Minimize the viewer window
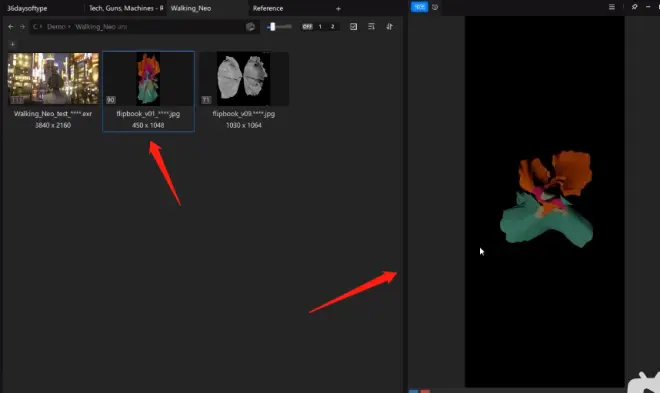The image size is (660, 393). (x=648, y=7)
